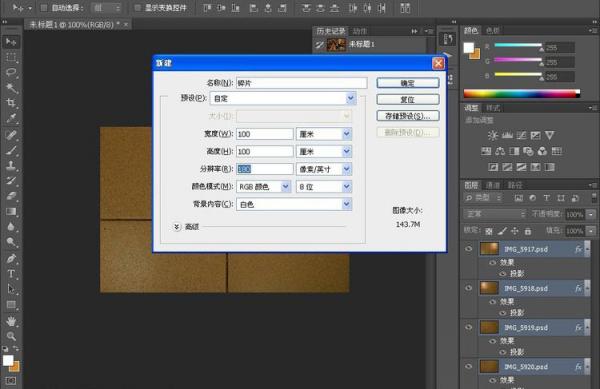Select the Magic Wand tool
Viewport: 600px width, 389px height.
point(11,88)
